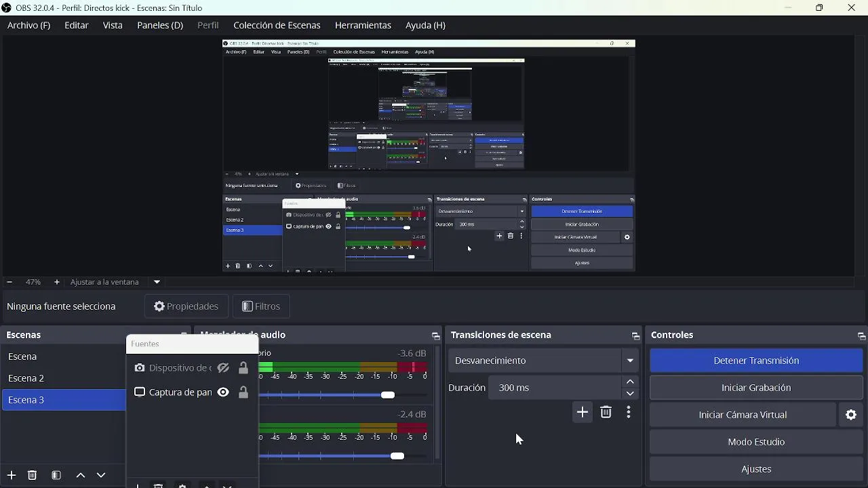Viewport: 868px width, 488px height.
Task: Open the Ayuda (H) menu
Action: (425, 25)
